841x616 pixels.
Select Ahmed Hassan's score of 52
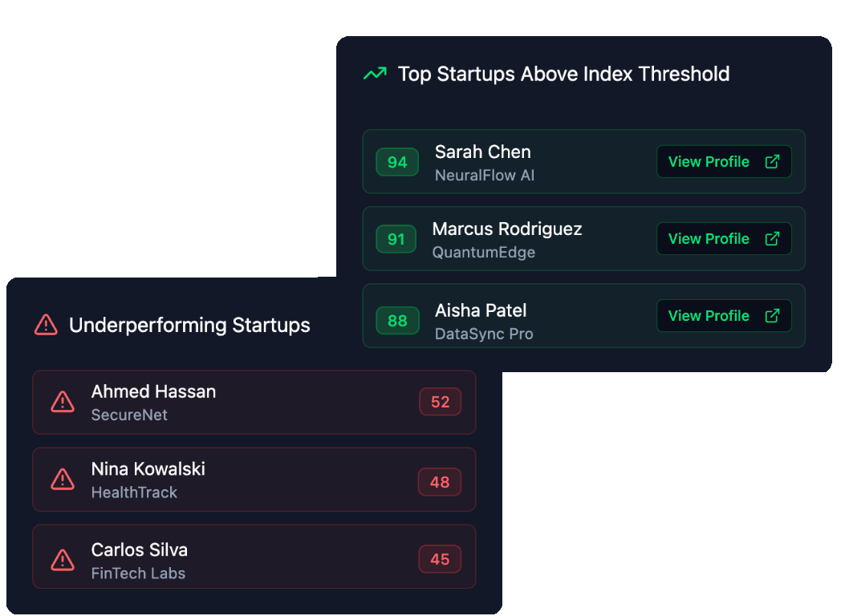[440, 402]
